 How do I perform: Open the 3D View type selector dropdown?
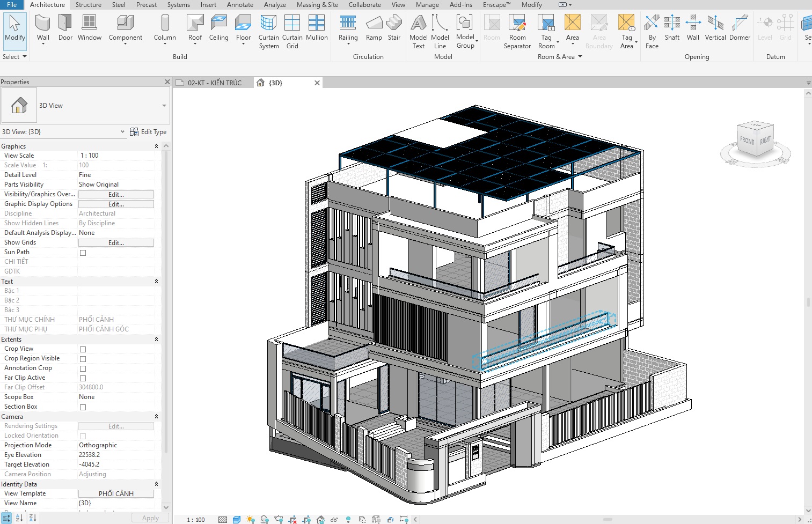point(164,106)
